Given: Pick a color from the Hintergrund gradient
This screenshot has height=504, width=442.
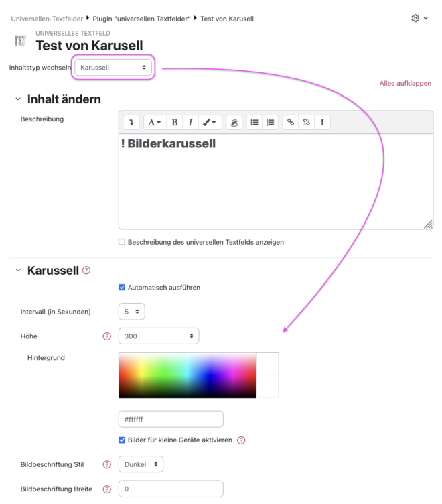Looking at the screenshot, I should pyautogui.click(x=188, y=375).
